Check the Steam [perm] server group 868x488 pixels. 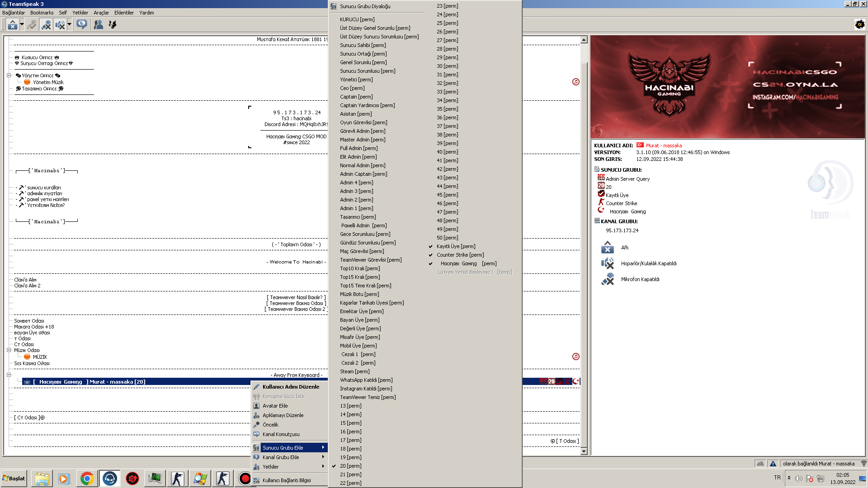click(x=354, y=371)
